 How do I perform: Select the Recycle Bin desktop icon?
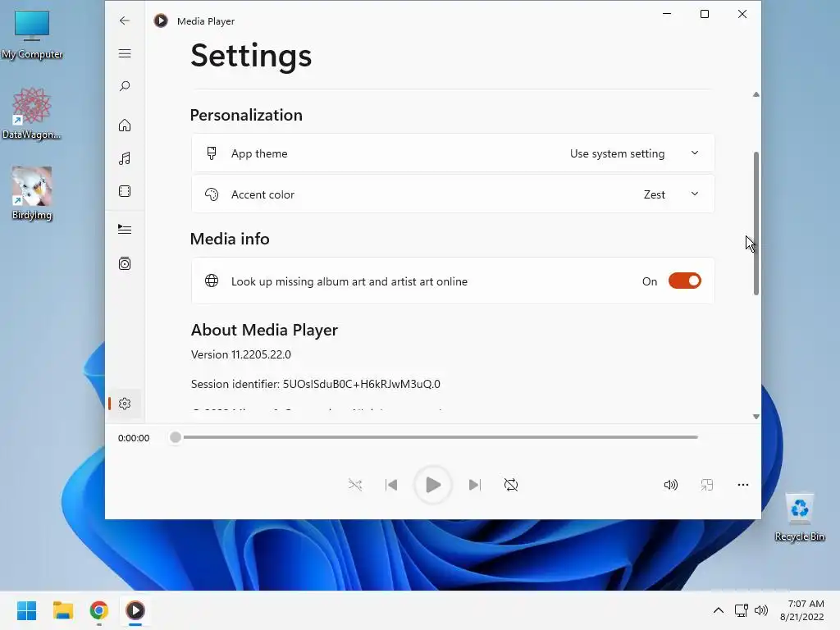click(800, 518)
